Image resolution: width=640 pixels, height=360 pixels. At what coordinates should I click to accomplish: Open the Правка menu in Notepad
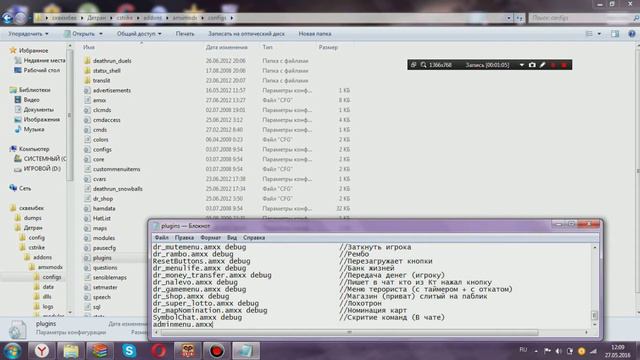pyautogui.click(x=184, y=238)
